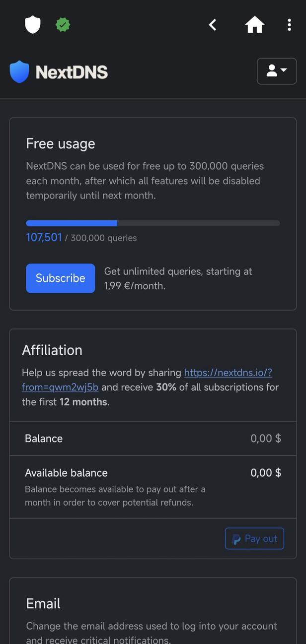Click the Free usage heading
Image resolution: width=306 pixels, height=644 pixels.
[x=61, y=144]
